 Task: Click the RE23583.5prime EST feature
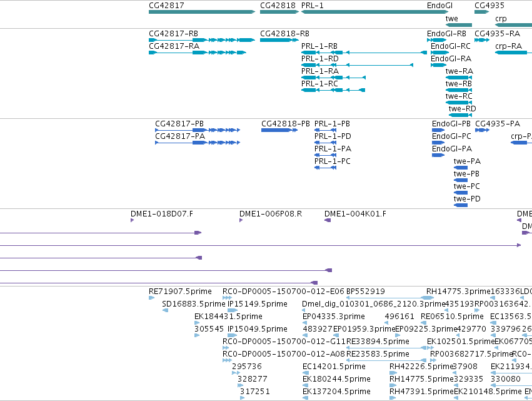tap(386, 360)
